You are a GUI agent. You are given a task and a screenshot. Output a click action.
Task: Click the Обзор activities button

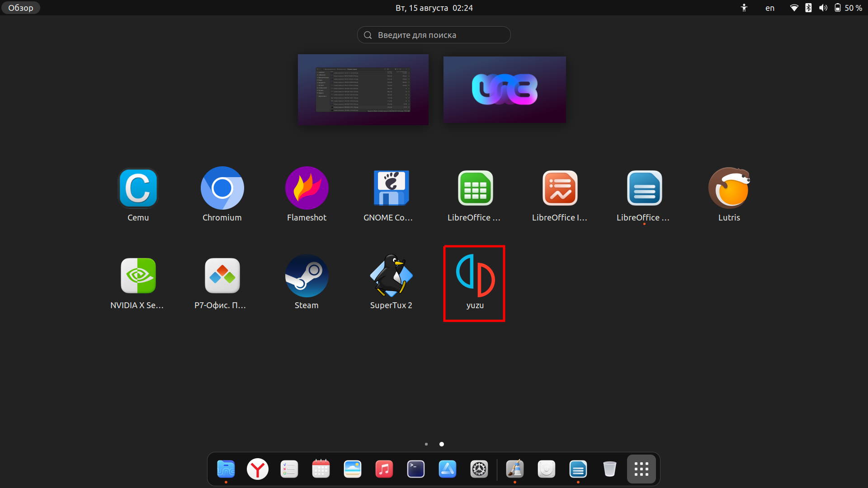point(21,8)
